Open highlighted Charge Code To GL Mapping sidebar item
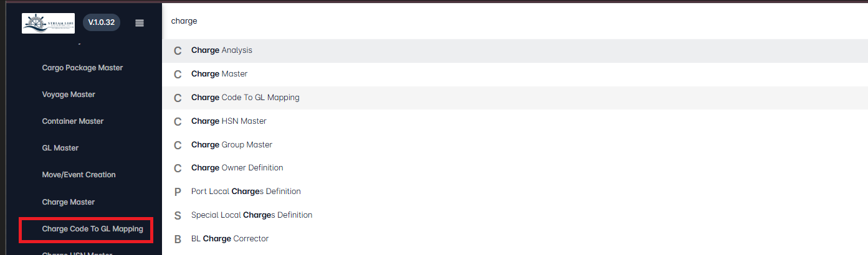Screen dimensions: 868x255 (92, 229)
